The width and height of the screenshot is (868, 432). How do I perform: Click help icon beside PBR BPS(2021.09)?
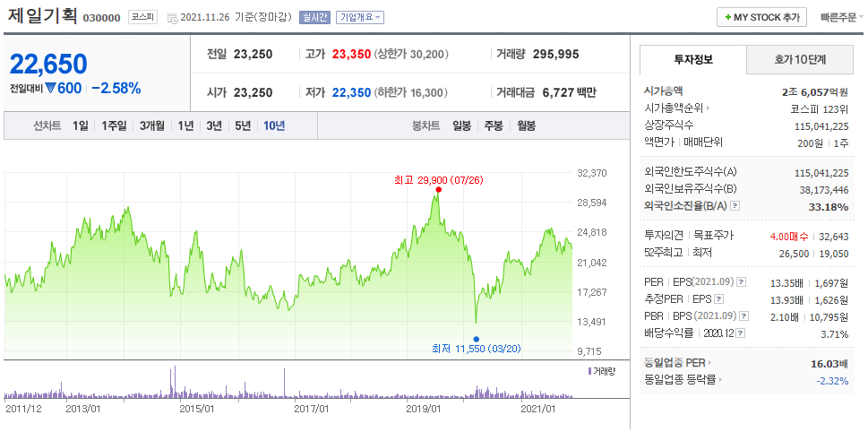coord(744,316)
